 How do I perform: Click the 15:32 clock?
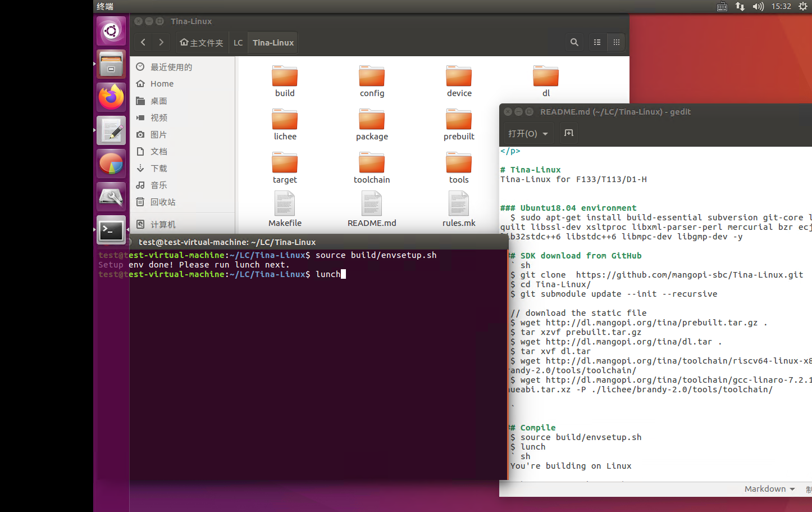point(781,7)
